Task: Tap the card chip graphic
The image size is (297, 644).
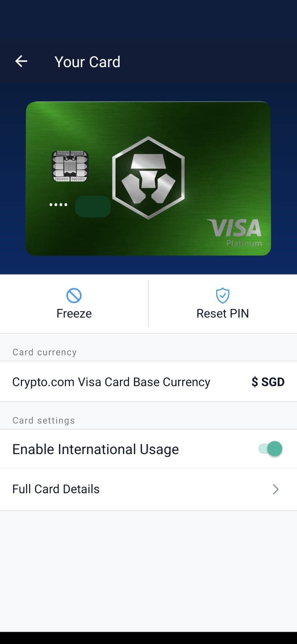Action: click(70, 166)
